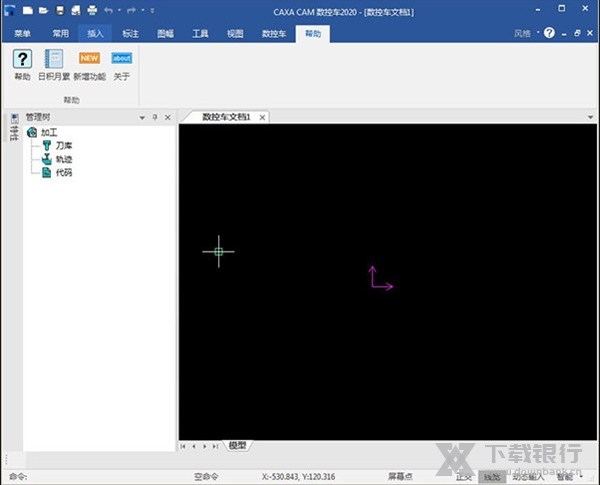Click the 新增功能 NEW features icon
The height and width of the screenshot is (485, 600).
point(89,59)
